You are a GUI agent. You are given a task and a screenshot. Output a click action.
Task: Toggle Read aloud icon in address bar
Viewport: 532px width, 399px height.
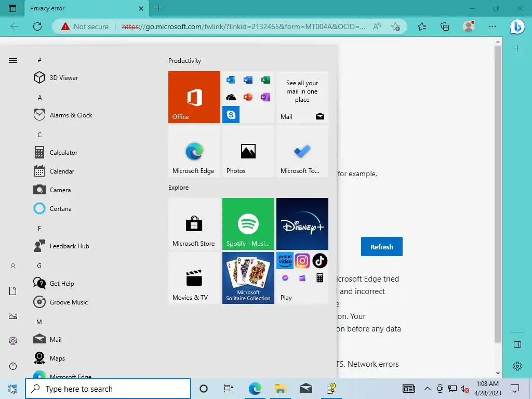(x=377, y=26)
